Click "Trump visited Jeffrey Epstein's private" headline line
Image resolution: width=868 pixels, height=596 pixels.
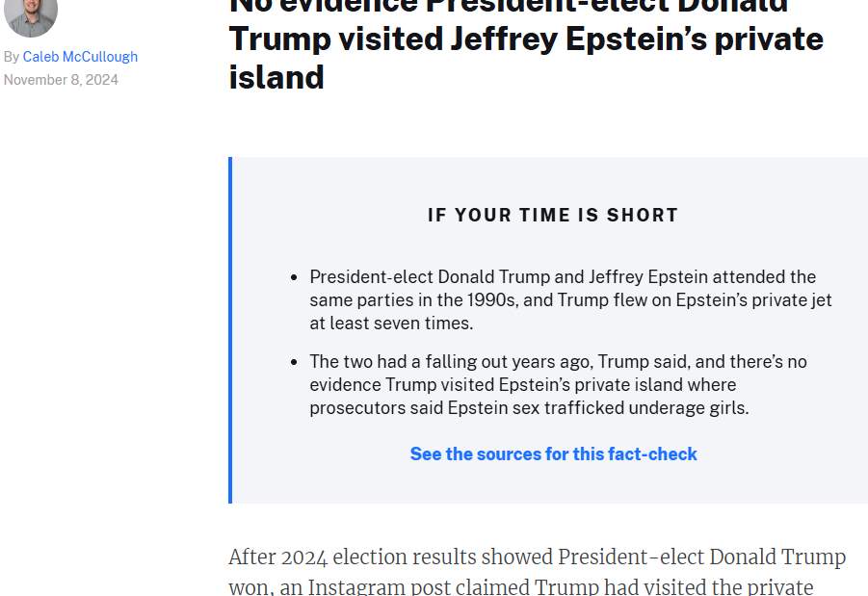526,39
